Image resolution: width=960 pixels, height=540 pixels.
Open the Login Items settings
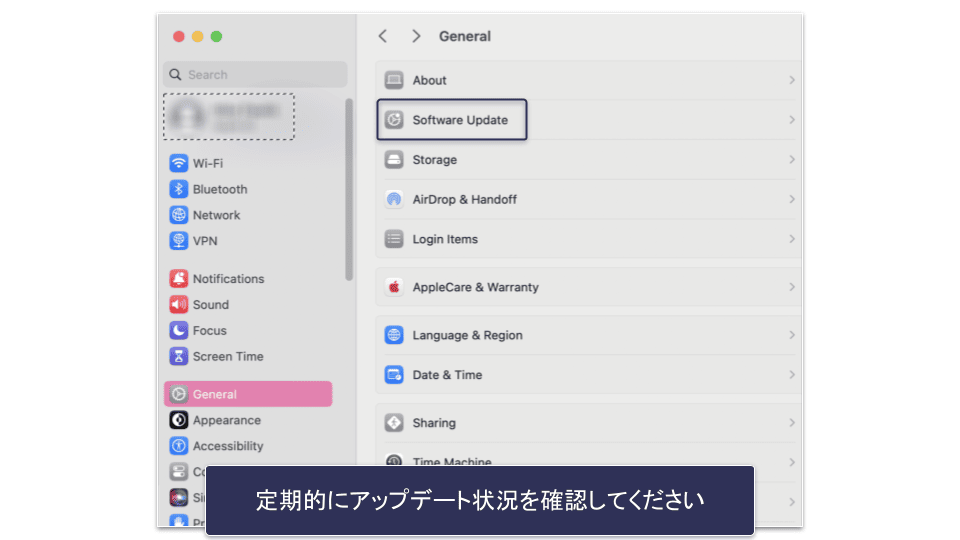[589, 239]
